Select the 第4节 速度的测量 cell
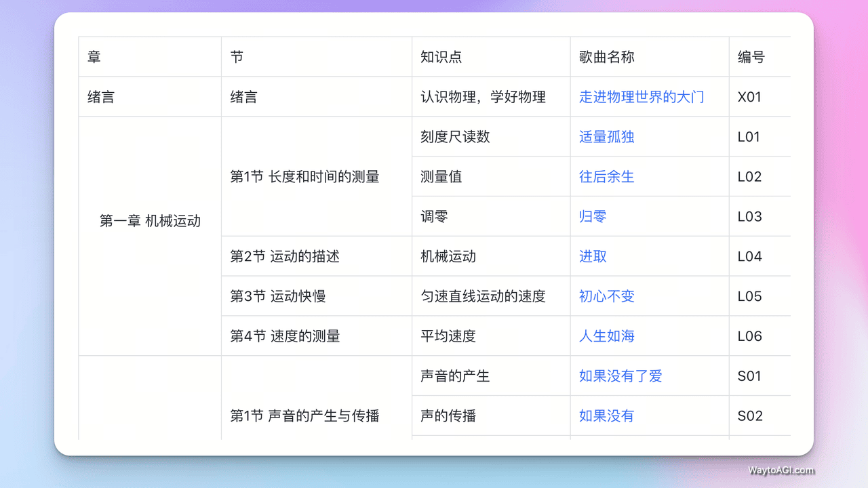Image resolution: width=868 pixels, height=488 pixels. (x=285, y=336)
